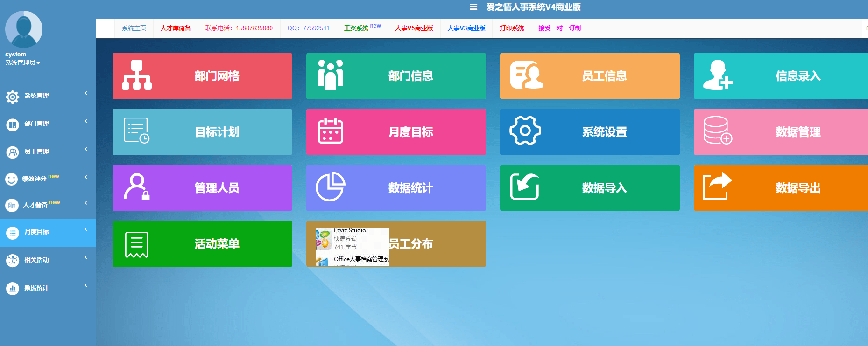
Task: Click the Ezviz Studio file name
Action: (x=350, y=230)
